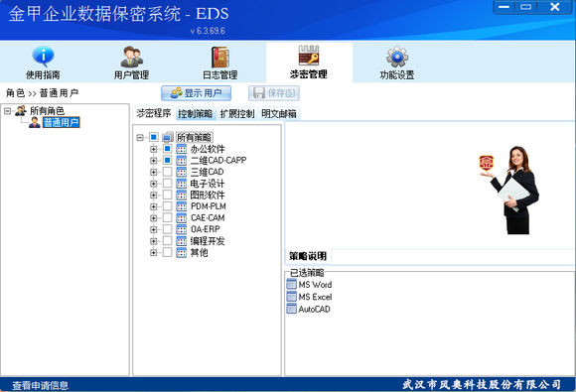576x392 pixels.
Task: Expand the 其他 node
Action: [154, 253]
